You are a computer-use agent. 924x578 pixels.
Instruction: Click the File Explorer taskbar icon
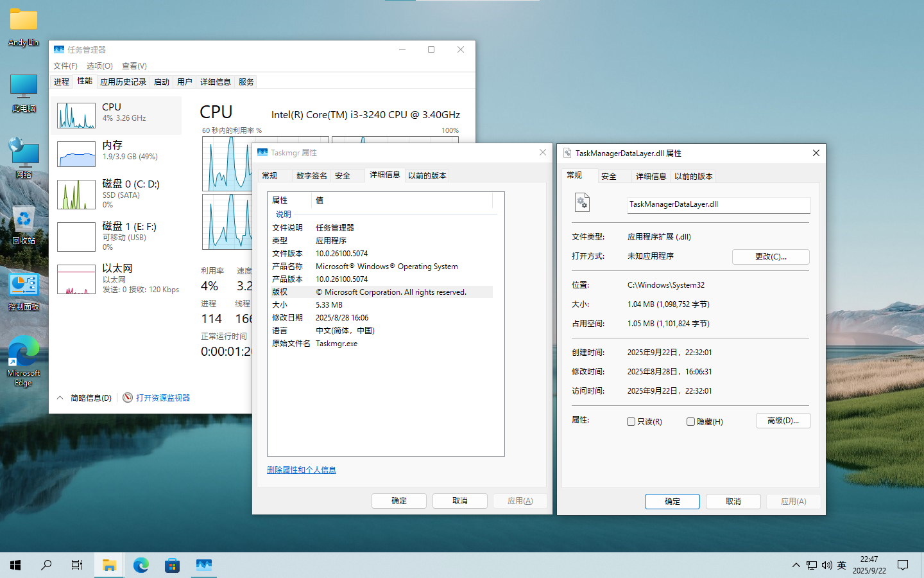[109, 565]
